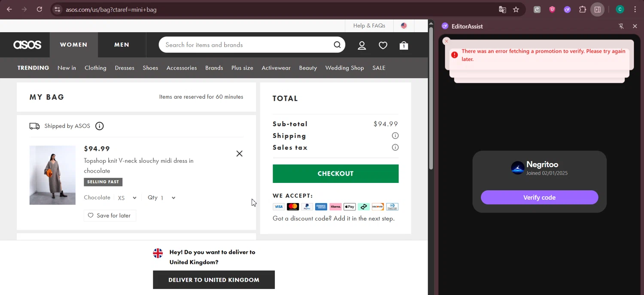Open the purple EditorAssist extension icon
The width and height of the screenshot is (644, 295).
click(x=567, y=9)
